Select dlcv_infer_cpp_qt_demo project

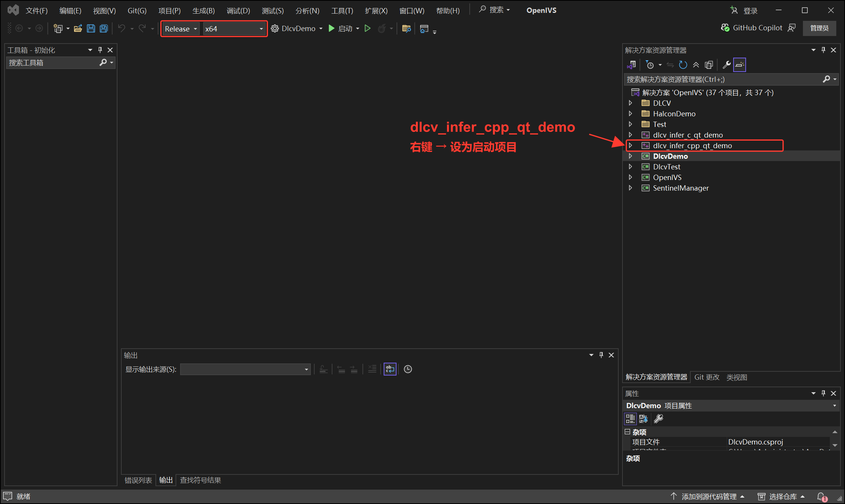[692, 146]
